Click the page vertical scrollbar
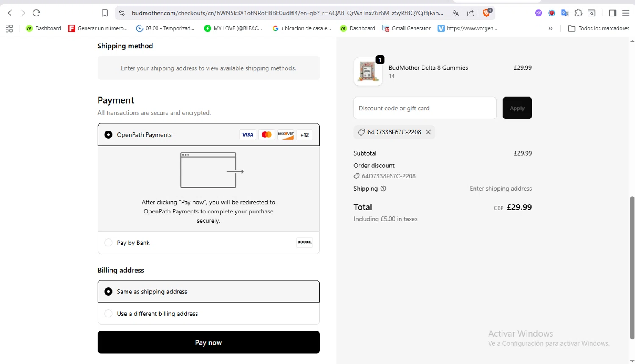The height and width of the screenshot is (364, 635). pos(632,268)
